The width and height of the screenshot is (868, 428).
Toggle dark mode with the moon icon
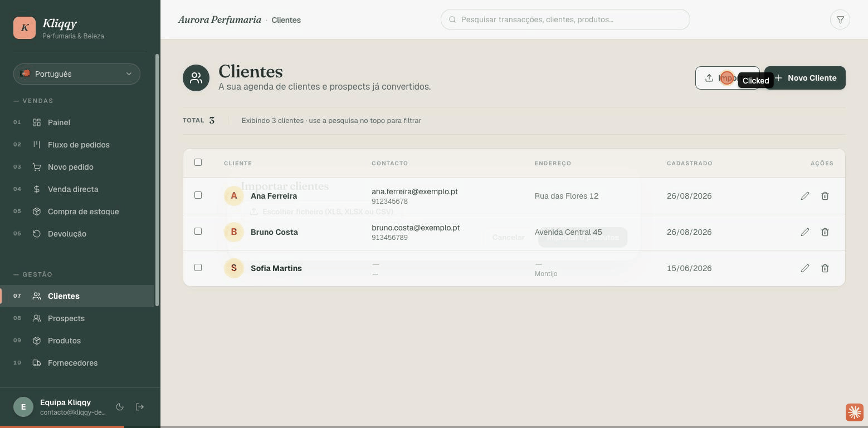(120, 407)
